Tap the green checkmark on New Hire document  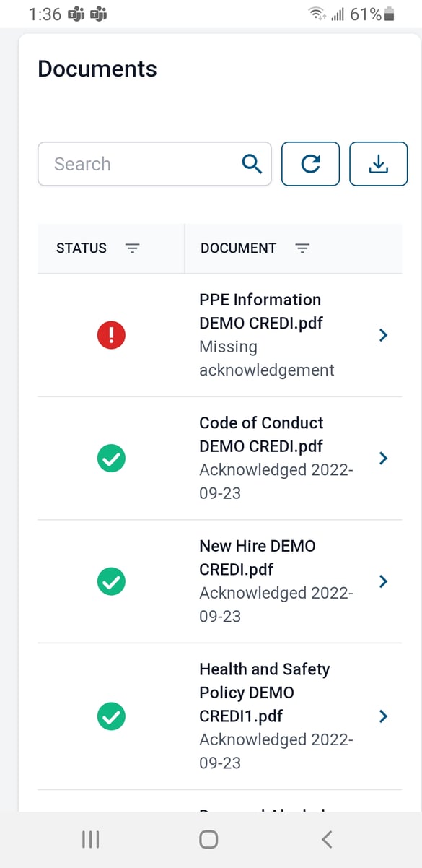[x=111, y=581]
